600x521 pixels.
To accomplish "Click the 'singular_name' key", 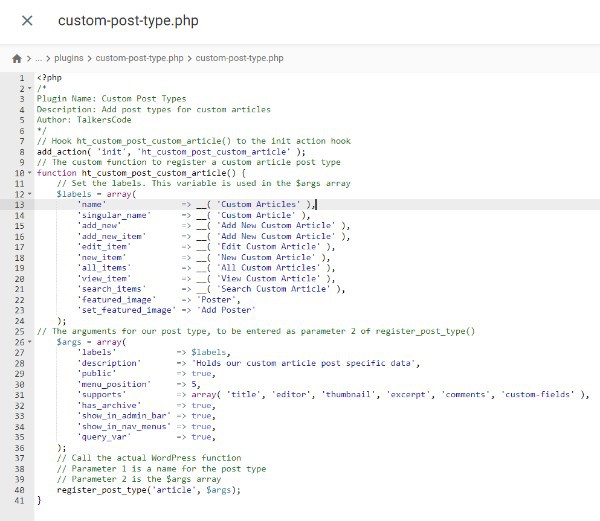I will tap(114, 215).
